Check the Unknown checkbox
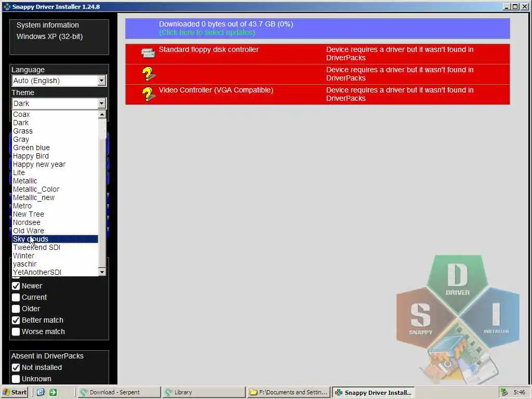Image resolution: width=532 pixels, height=399 pixels. pos(16,379)
